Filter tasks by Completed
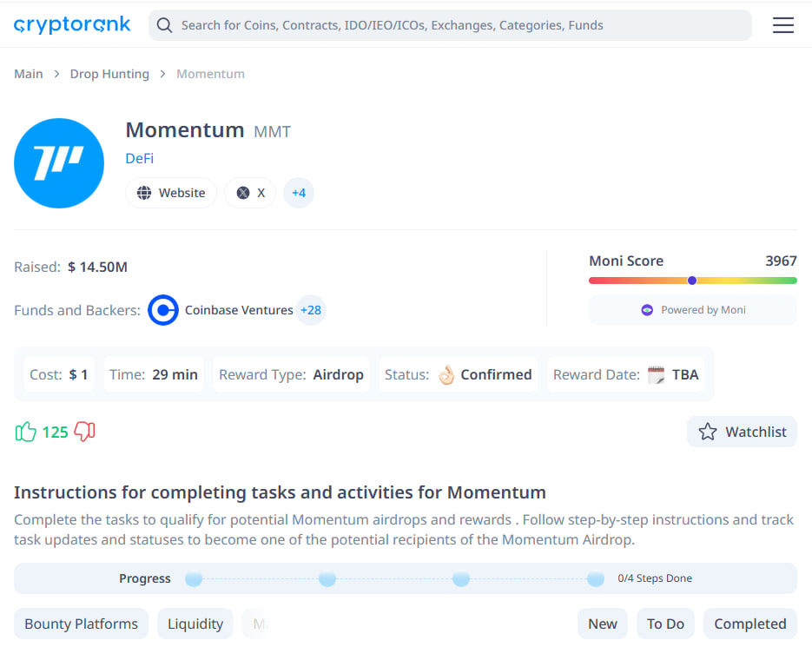This screenshot has height=647, width=812. pyautogui.click(x=749, y=624)
